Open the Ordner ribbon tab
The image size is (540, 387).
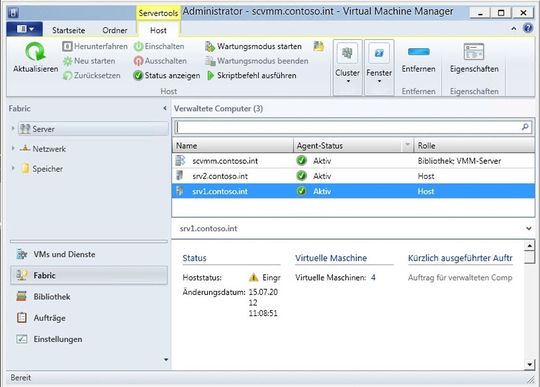[x=115, y=30]
